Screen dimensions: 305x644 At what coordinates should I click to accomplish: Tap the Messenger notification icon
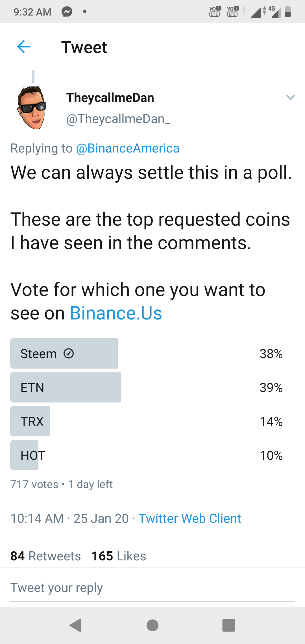[67, 12]
